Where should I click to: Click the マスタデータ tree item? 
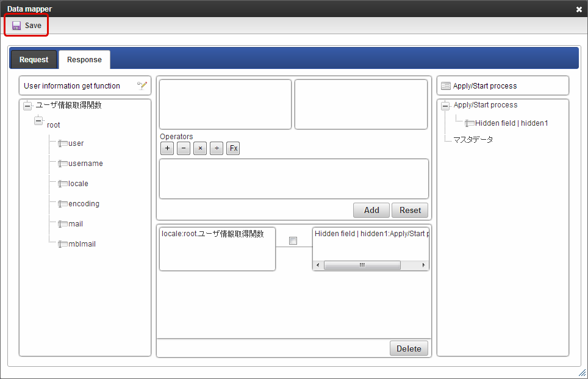473,140
